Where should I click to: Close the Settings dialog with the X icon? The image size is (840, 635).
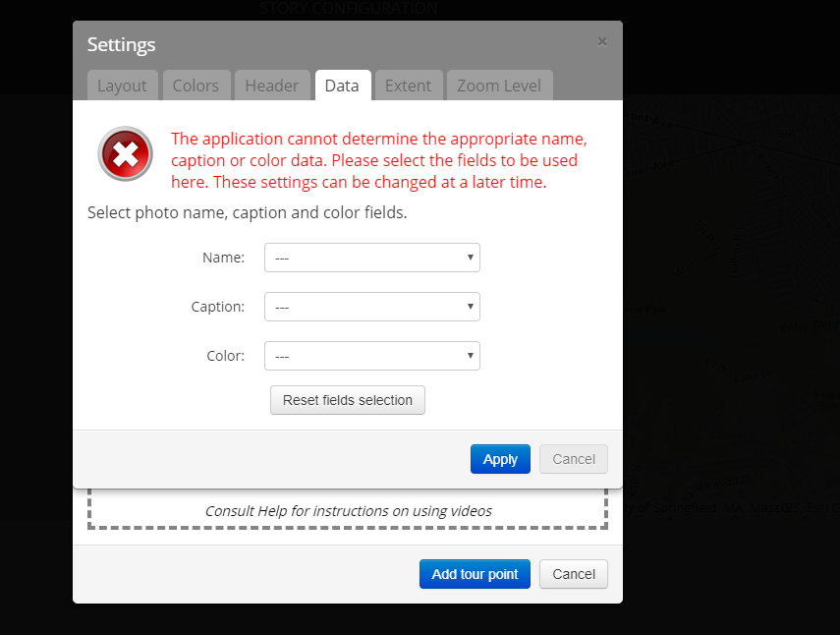click(x=602, y=42)
